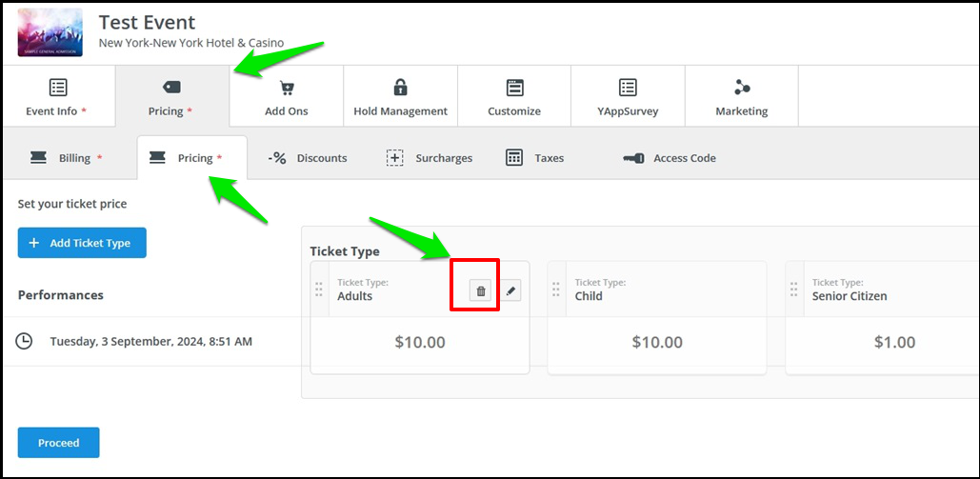Select the Discounts sub-tab

308,158
